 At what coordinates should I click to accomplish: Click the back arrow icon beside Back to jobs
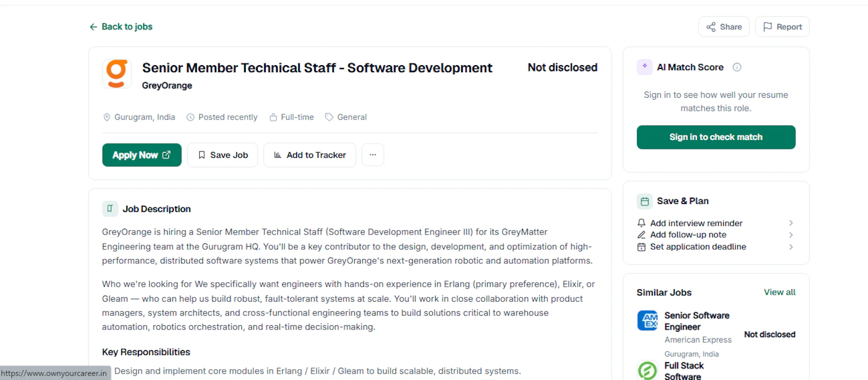coord(93,27)
